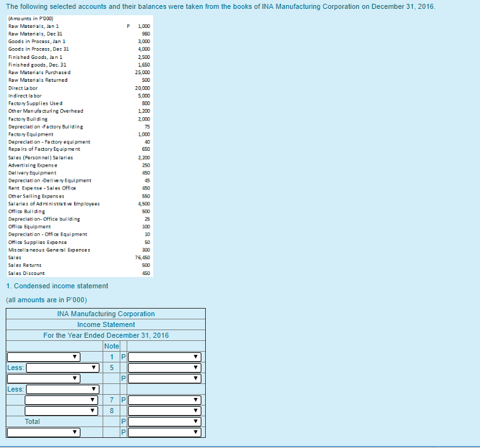Click the 'Raw Materials Returned' label
The height and width of the screenshot is (448, 480).
(38, 80)
